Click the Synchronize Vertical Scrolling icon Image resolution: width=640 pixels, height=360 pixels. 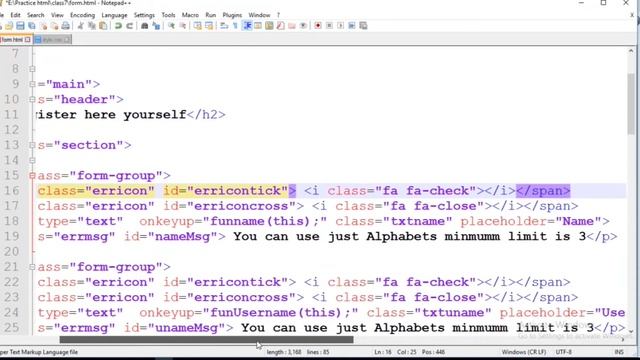click(198, 26)
